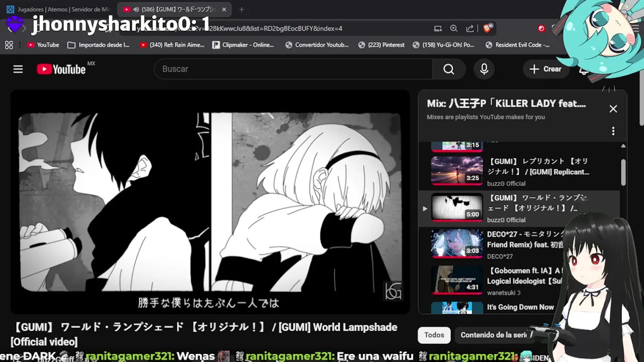Screen dimensions: 644x362
Task: Open the (223) Pinterest bookmark
Action: pyautogui.click(x=381, y=45)
